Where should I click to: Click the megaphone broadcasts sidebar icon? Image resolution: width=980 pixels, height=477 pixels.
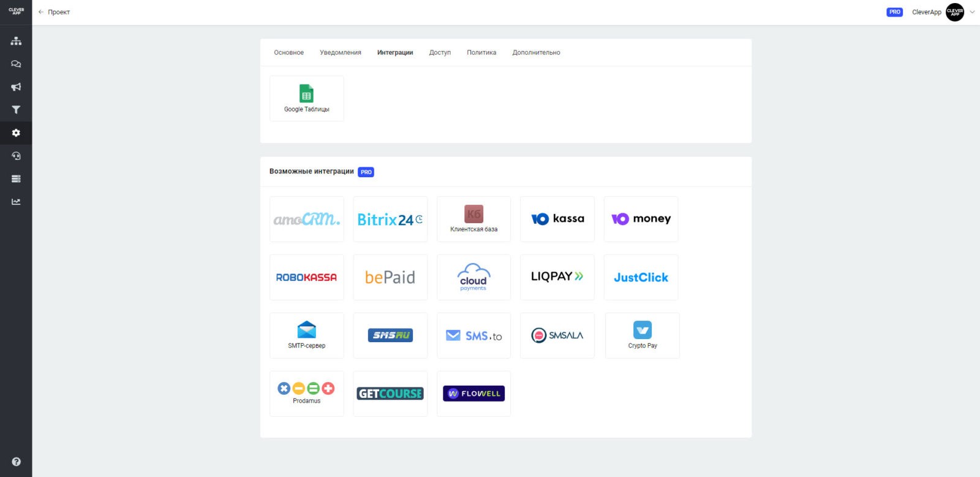tap(16, 87)
